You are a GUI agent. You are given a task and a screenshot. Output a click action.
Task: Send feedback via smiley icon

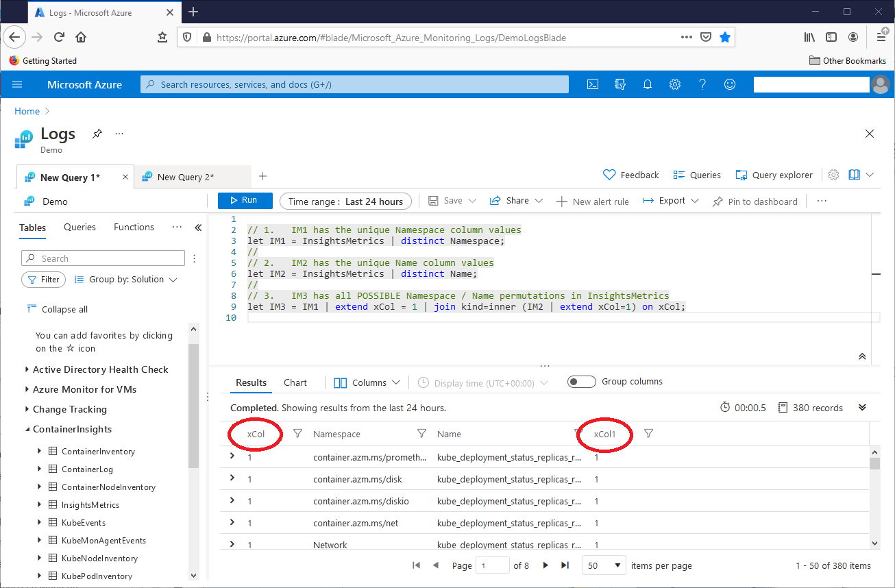point(729,84)
